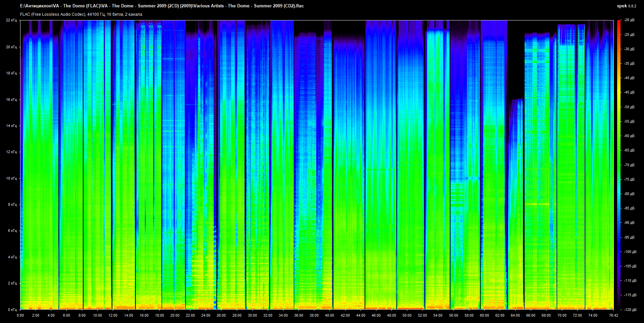The height and width of the screenshot is (323, 644).
Task: Pick the 60:00 time marker
Action: tap(484, 315)
